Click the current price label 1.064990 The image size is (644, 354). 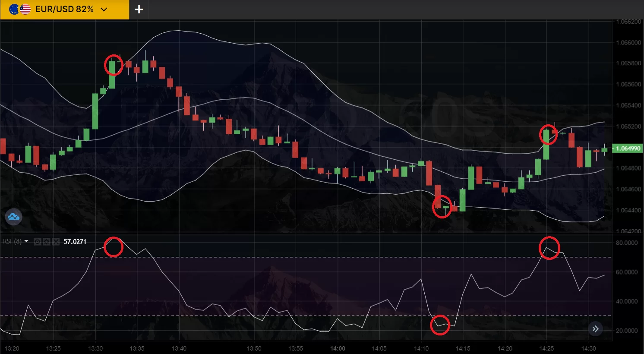pos(628,149)
